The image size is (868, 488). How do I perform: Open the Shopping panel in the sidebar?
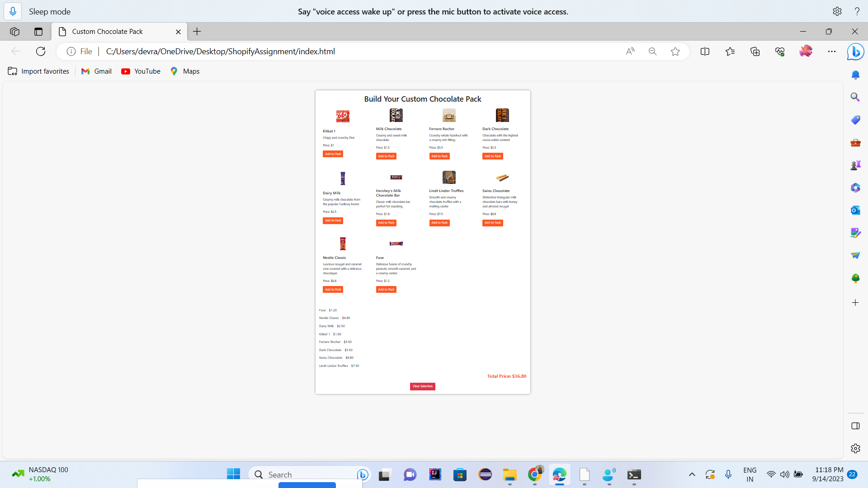tap(855, 120)
